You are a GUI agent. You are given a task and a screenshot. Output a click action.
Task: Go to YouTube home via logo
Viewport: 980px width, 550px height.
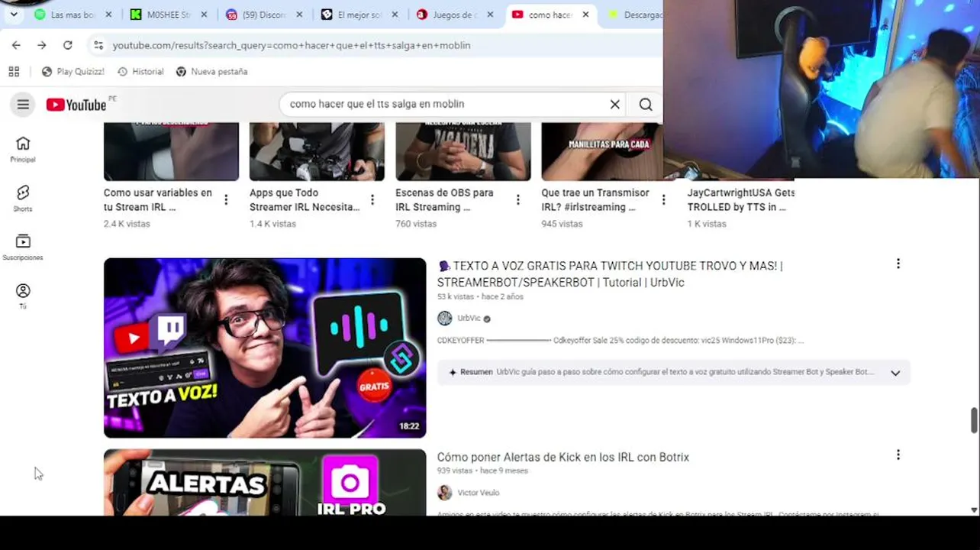tap(76, 105)
